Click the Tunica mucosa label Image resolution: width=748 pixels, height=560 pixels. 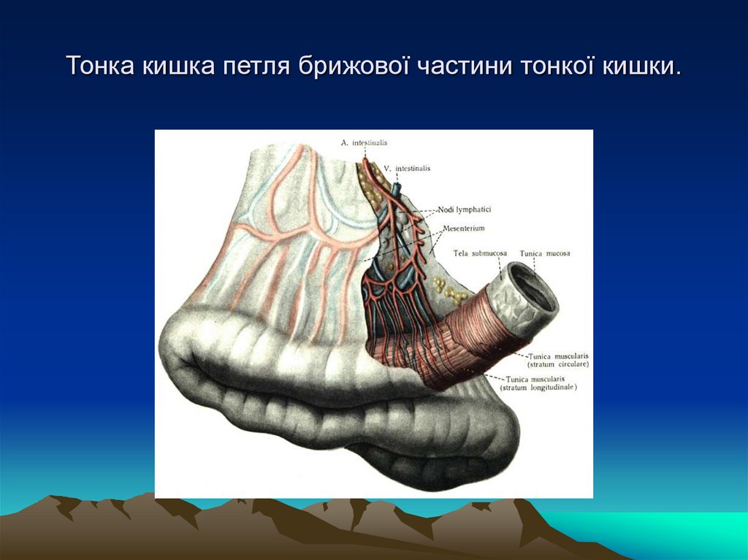[545, 252]
